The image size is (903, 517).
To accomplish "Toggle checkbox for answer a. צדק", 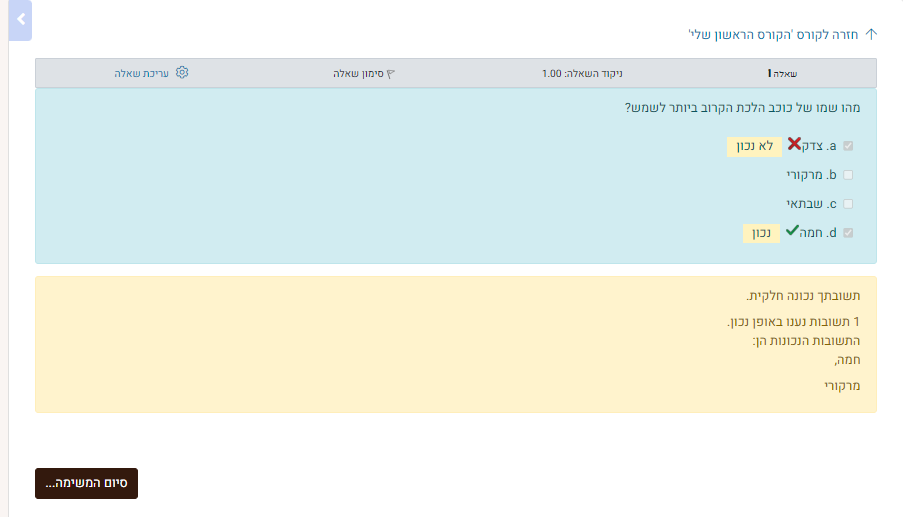I will (x=848, y=146).
